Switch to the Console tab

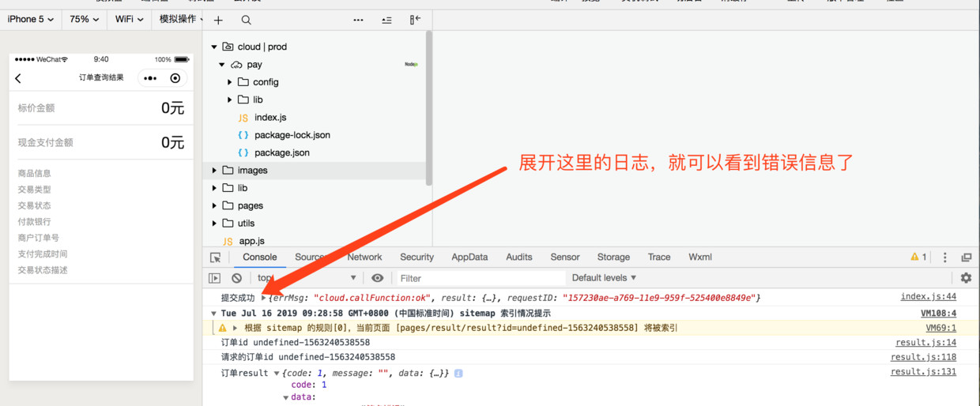(x=260, y=258)
